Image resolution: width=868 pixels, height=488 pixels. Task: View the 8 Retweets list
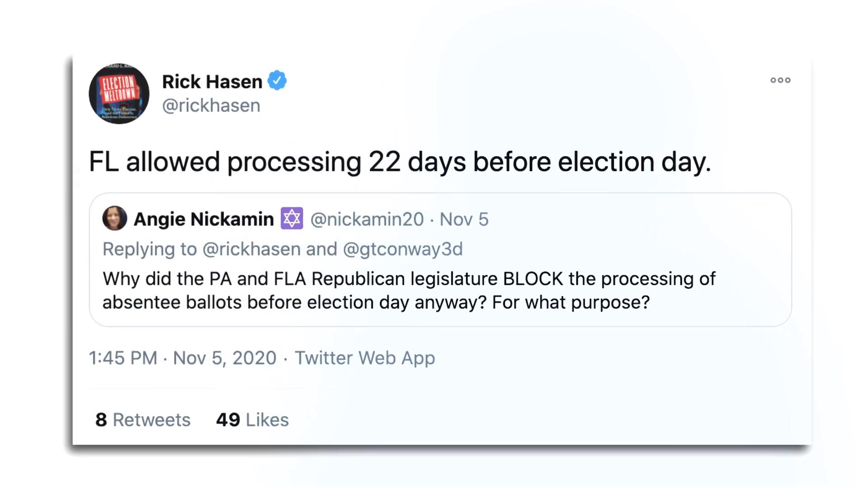pos(143,420)
